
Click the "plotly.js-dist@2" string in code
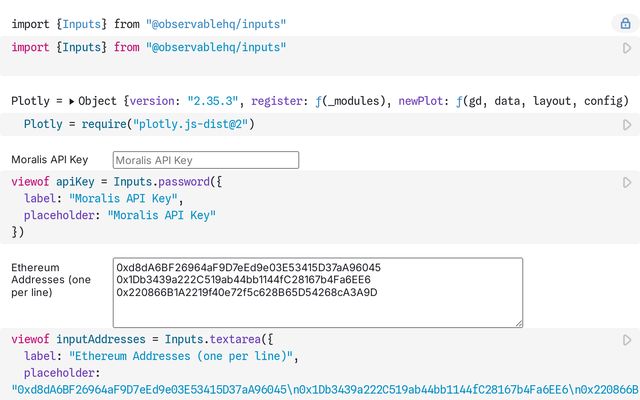pyautogui.click(x=191, y=124)
